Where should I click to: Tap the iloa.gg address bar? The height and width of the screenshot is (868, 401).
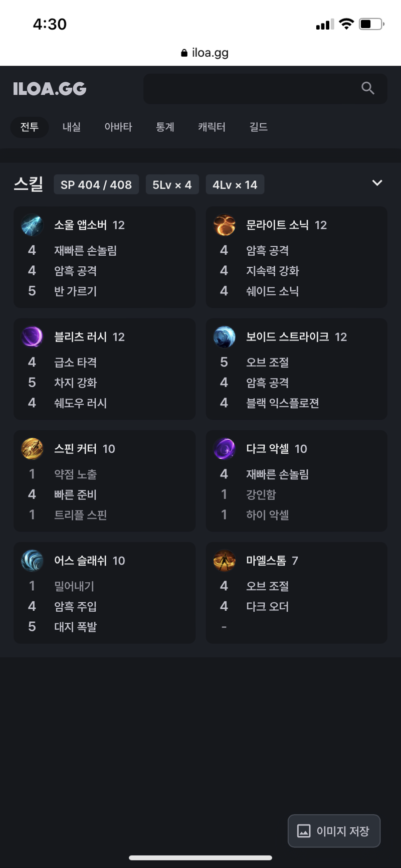(205, 53)
